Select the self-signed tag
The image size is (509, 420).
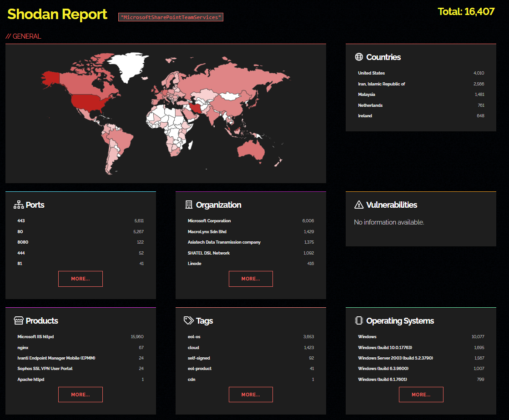pos(251,358)
